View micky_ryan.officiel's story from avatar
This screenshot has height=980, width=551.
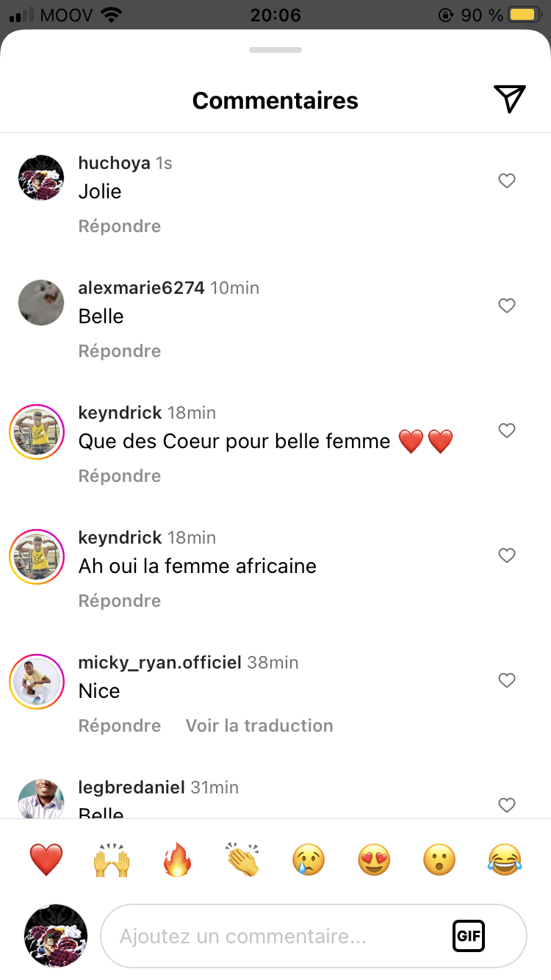tap(37, 681)
